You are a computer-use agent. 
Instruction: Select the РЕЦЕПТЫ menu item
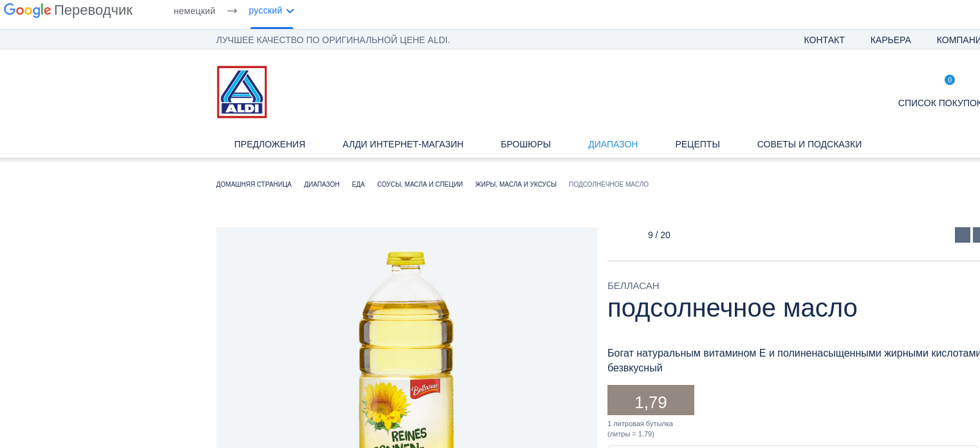[698, 144]
